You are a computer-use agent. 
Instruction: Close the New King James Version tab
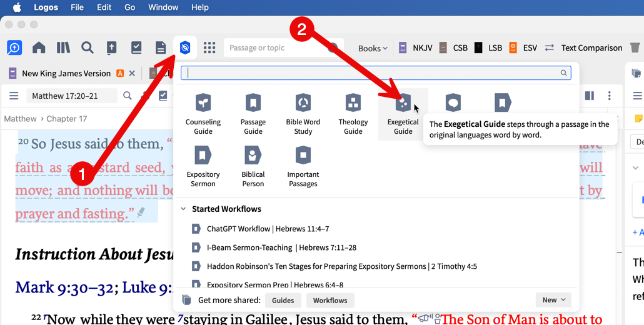click(132, 74)
